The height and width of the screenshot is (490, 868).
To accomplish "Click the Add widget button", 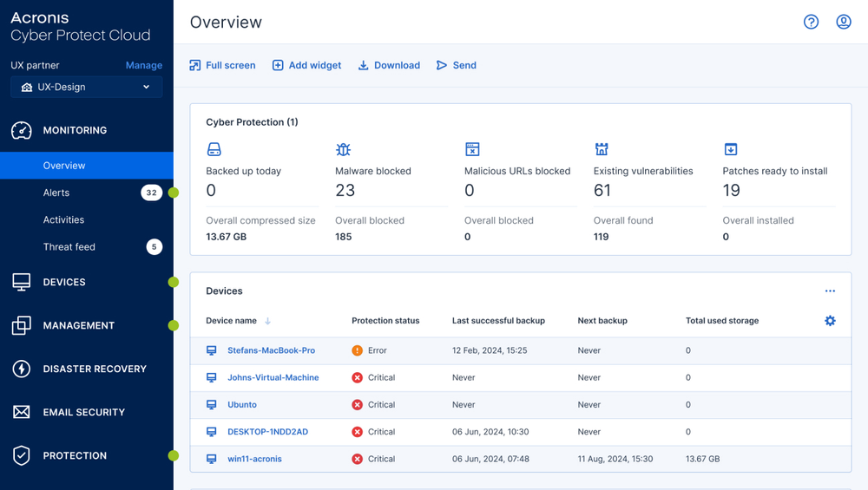I will (306, 65).
